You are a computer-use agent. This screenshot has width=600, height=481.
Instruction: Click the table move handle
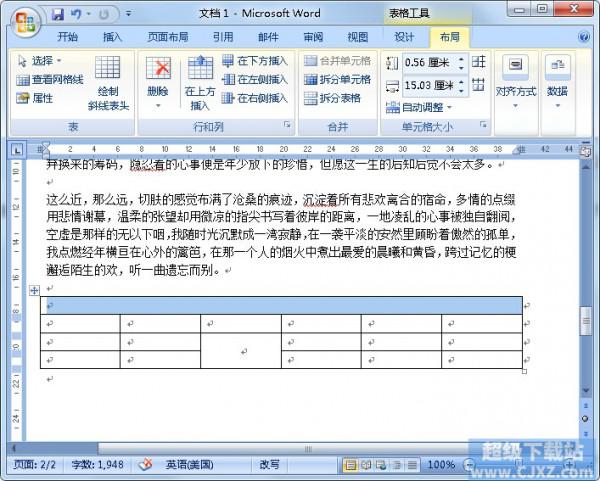34,290
